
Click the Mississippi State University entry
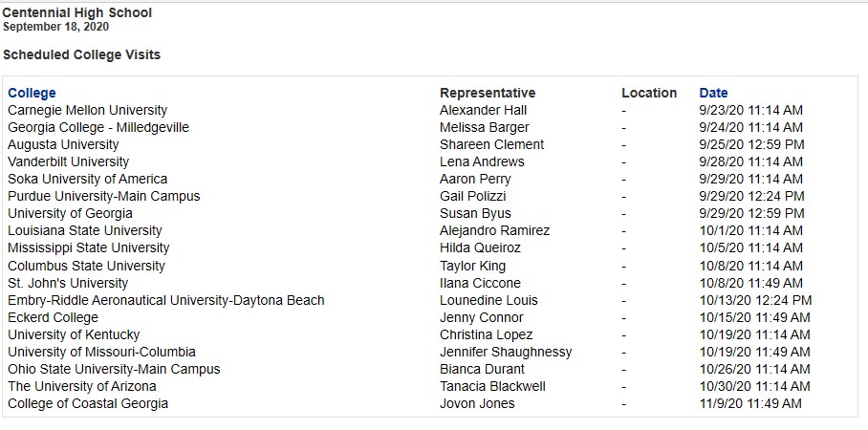[x=89, y=247]
